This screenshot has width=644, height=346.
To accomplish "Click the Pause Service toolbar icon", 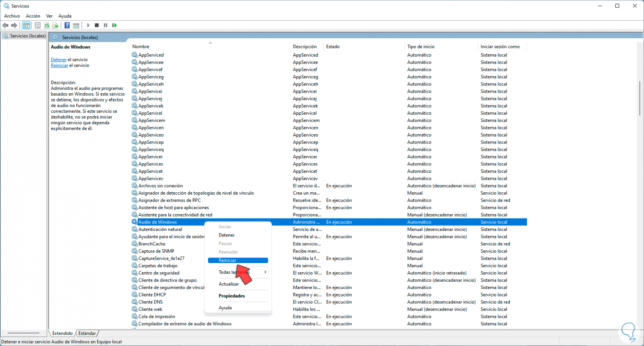I will click(105, 25).
